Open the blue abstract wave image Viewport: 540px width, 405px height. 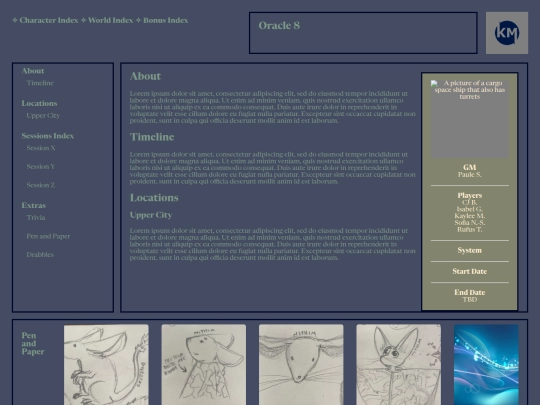(486, 364)
